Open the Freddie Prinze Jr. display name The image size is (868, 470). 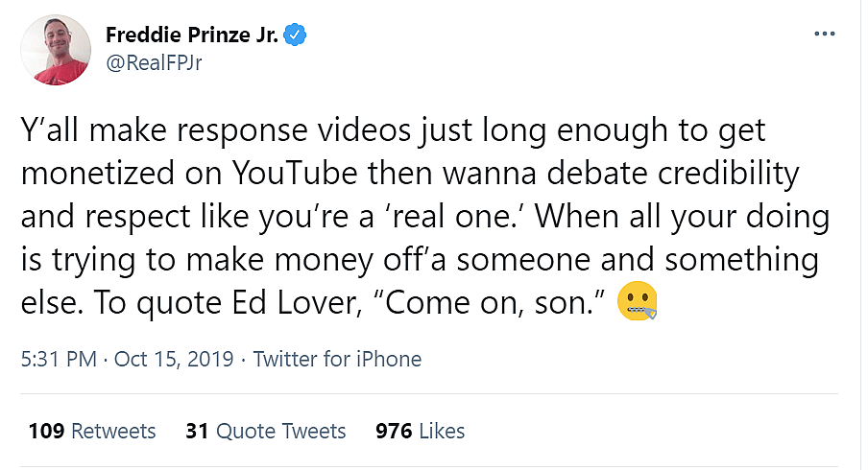(x=193, y=35)
